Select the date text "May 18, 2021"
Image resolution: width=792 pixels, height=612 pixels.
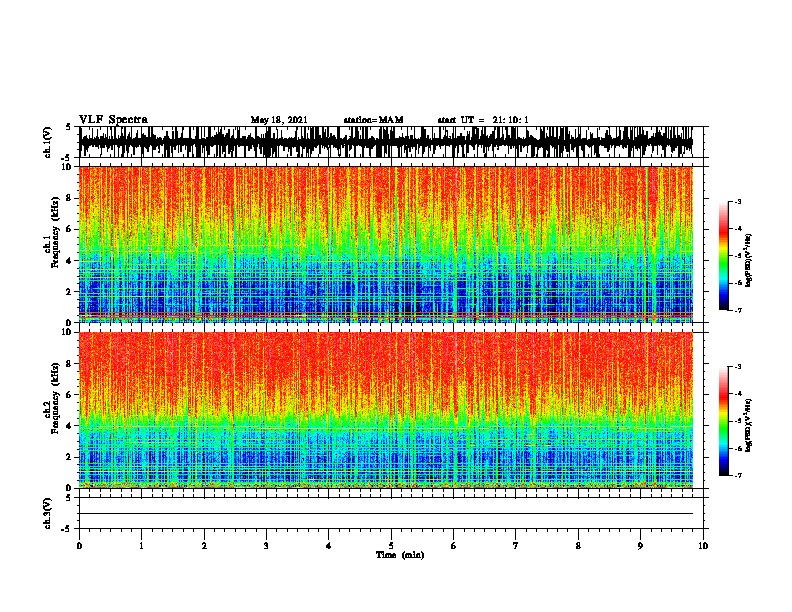pyautogui.click(x=279, y=120)
